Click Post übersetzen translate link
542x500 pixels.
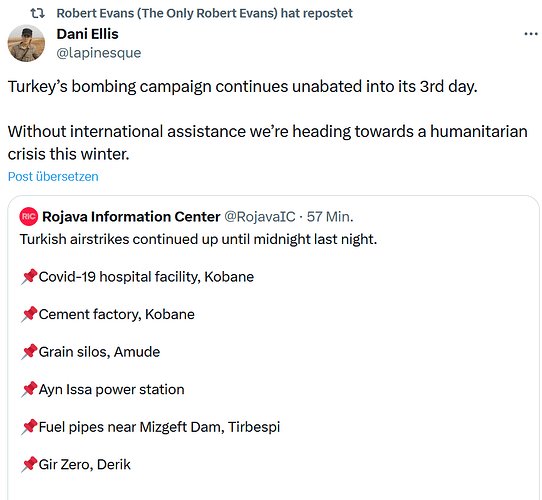click(x=53, y=176)
